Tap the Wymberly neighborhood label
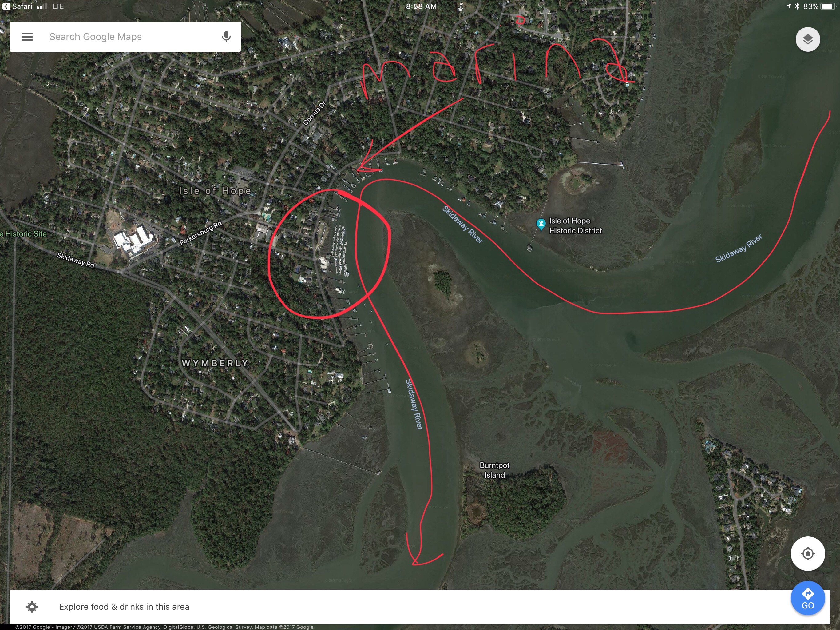Image resolution: width=840 pixels, height=630 pixels. pyautogui.click(x=215, y=363)
